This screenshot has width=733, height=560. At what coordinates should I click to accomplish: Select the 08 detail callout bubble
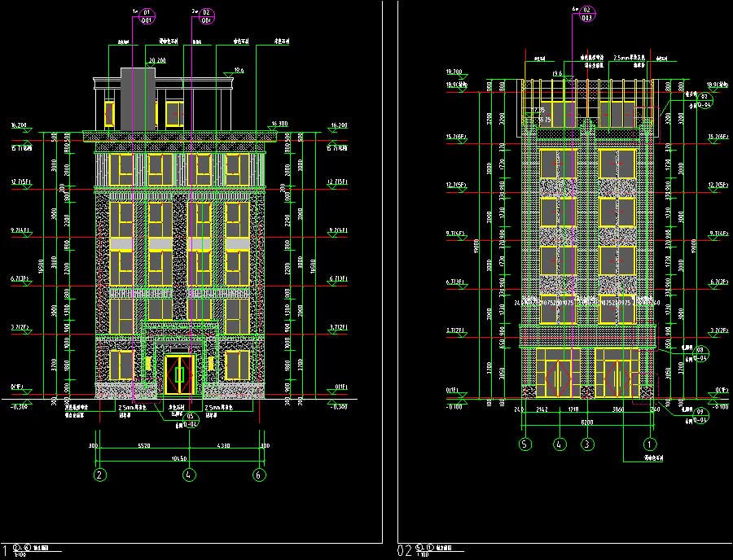click(x=700, y=353)
